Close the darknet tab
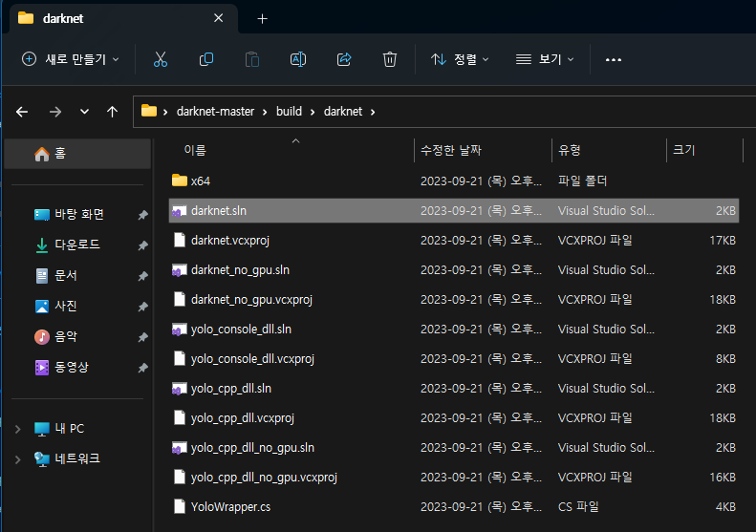The height and width of the screenshot is (532, 756). [x=219, y=18]
